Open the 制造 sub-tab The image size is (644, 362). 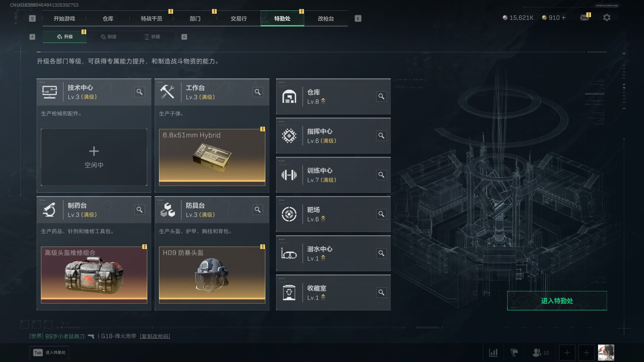[x=108, y=37]
